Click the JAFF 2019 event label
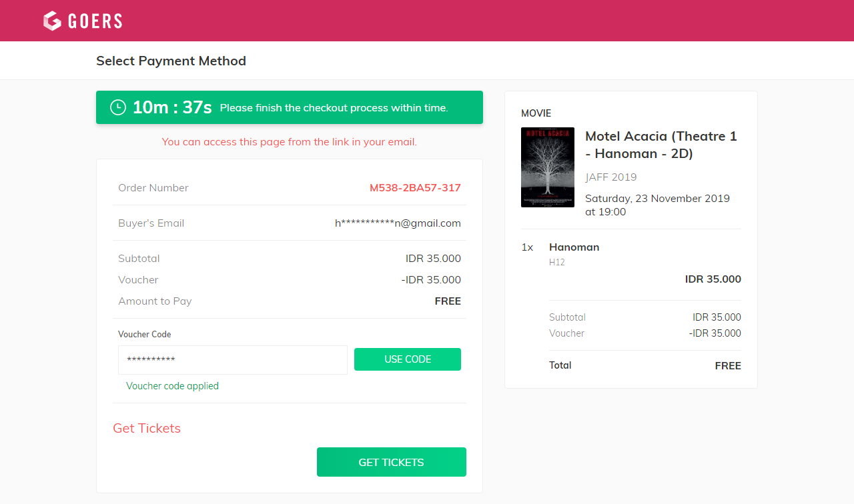This screenshot has width=854, height=504. coord(610,177)
